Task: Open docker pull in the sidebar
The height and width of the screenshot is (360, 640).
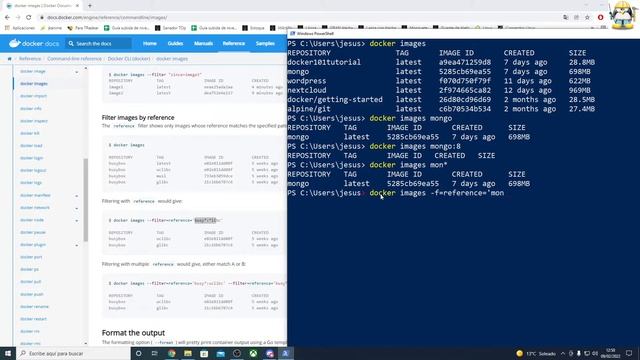Action: pos(31,282)
